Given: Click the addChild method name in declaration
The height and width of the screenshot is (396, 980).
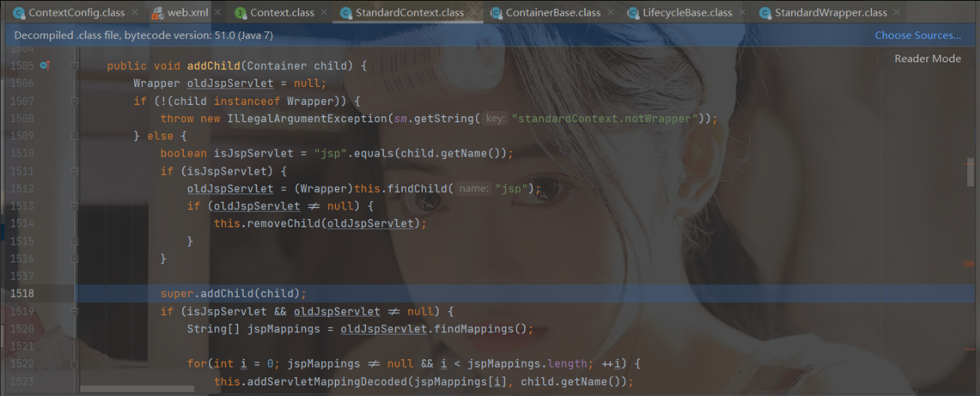Looking at the screenshot, I should pyautogui.click(x=214, y=66).
